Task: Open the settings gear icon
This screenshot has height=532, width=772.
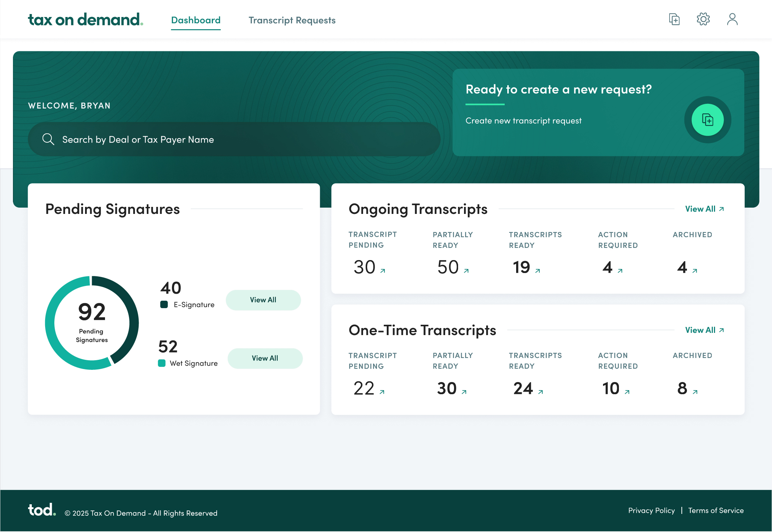Action: 703,20
